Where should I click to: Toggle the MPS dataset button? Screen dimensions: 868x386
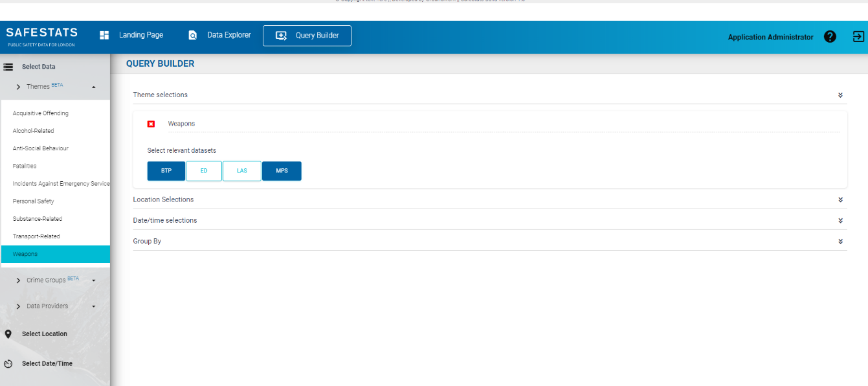click(x=282, y=171)
